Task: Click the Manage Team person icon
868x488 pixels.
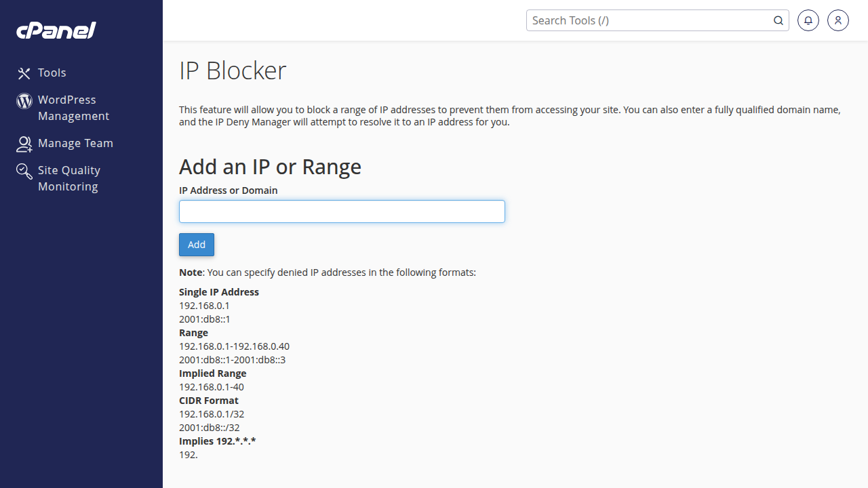Action: tap(24, 144)
